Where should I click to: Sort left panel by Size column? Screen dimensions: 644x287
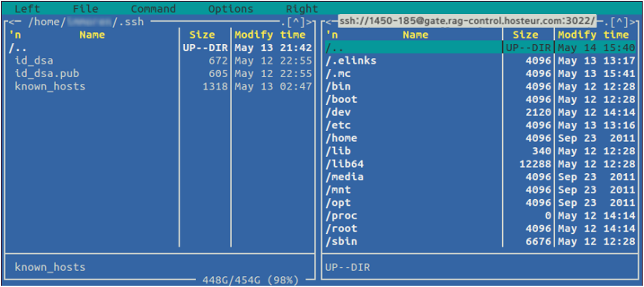[x=202, y=35]
